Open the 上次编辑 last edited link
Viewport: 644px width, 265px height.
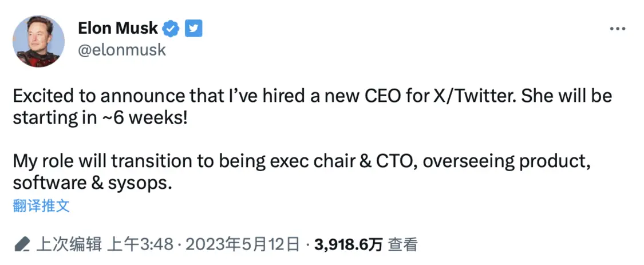(69, 245)
